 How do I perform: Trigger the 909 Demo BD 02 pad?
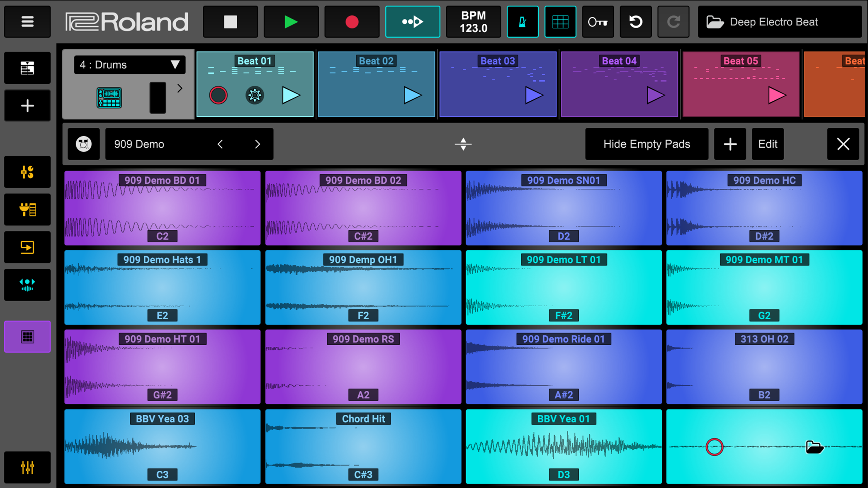point(363,208)
